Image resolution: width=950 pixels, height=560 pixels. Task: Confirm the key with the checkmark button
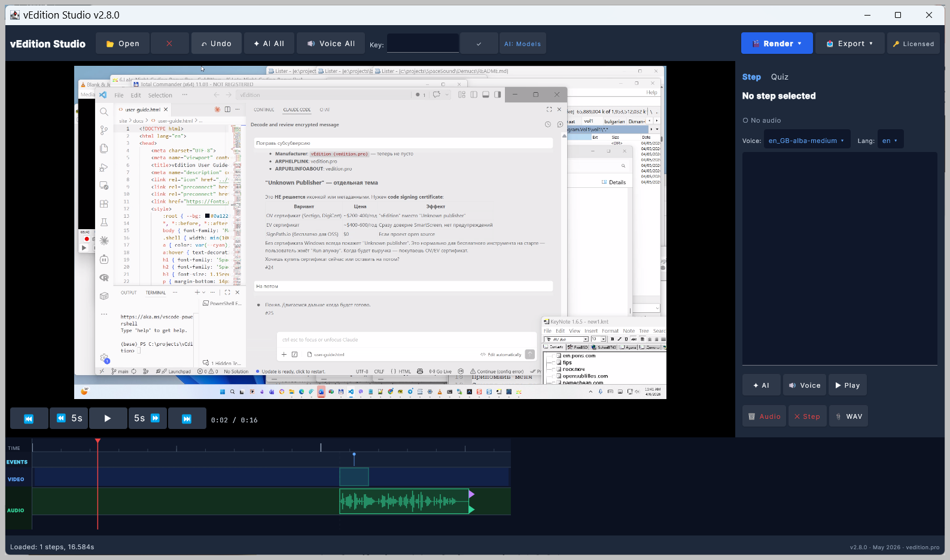(x=479, y=44)
